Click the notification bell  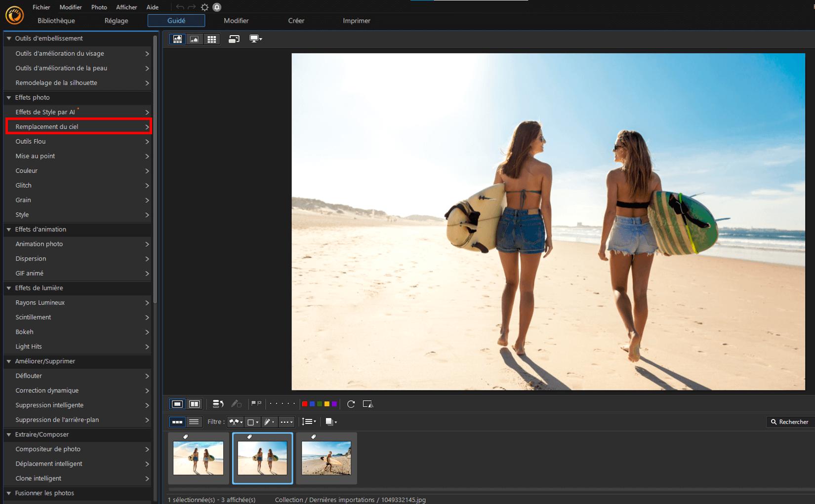(216, 7)
